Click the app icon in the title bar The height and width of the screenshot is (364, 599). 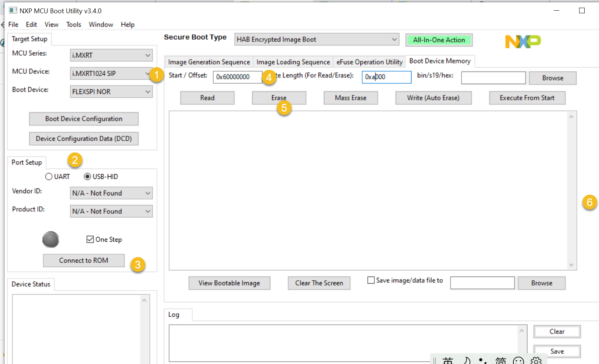(13, 10)
